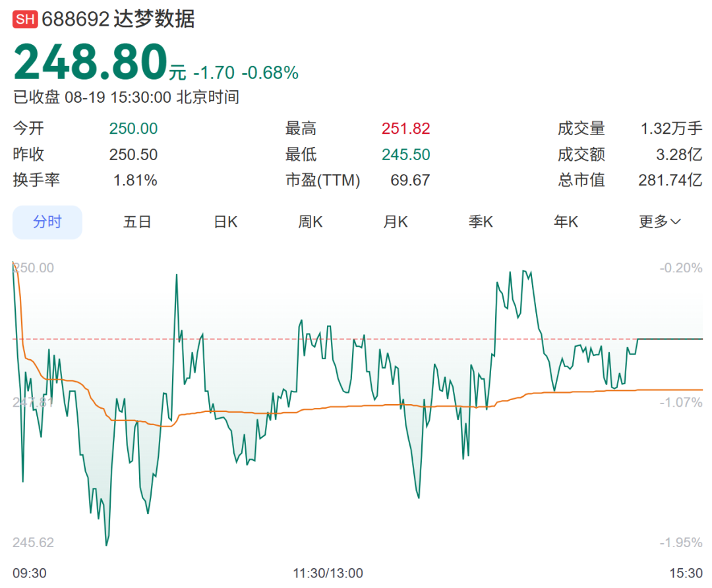Select the 分时 intraday tab
This screenshot has height=588, width=712.
[47, 222]
